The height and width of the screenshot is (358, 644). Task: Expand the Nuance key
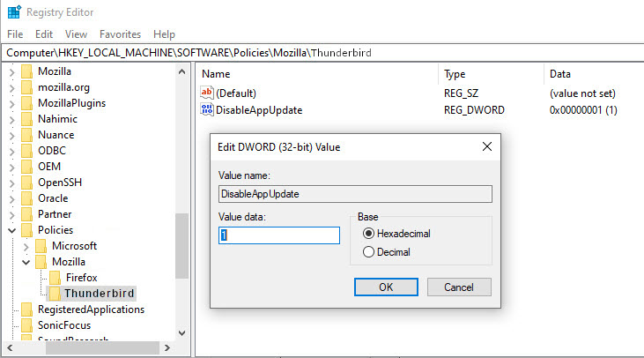coord(12,136)
